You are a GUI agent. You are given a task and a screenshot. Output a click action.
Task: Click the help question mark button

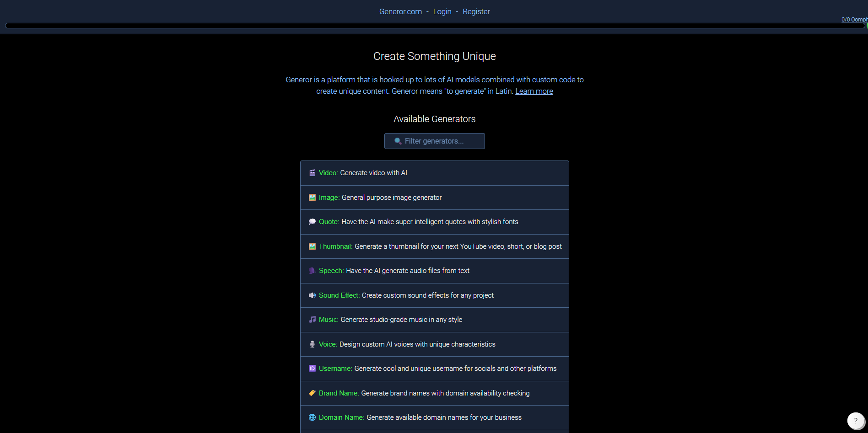[x=856, y=421]
